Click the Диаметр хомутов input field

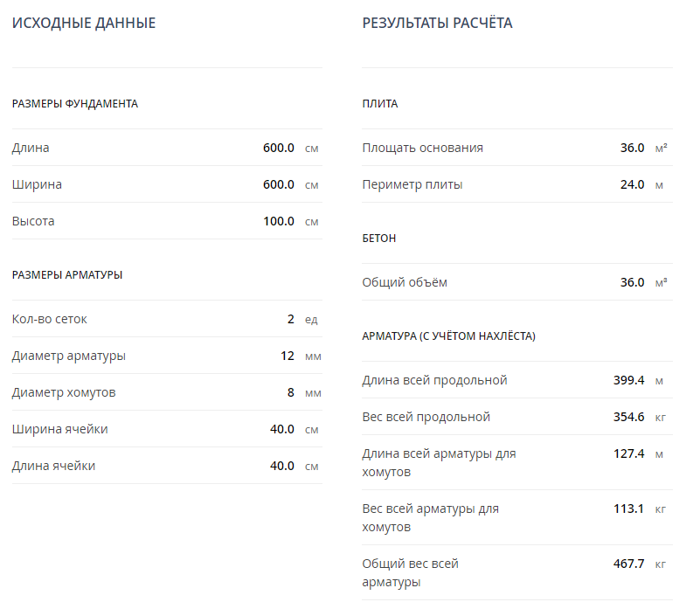[x=290, y=392]
